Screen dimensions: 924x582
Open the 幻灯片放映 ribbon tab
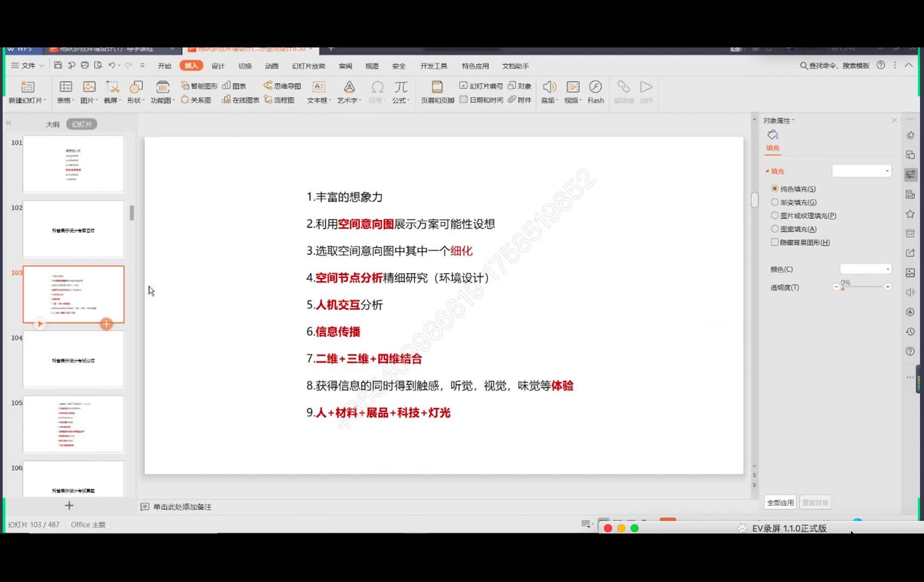309,66
